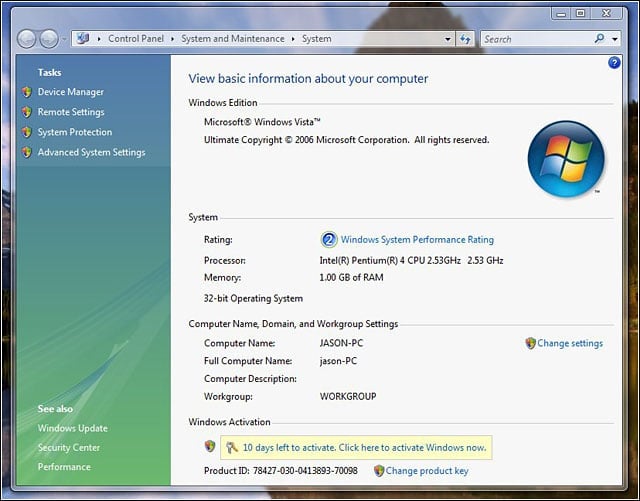Click the blue Help question mark icon
This screenshot has width=640, height=501.
(x=614, y=62)
